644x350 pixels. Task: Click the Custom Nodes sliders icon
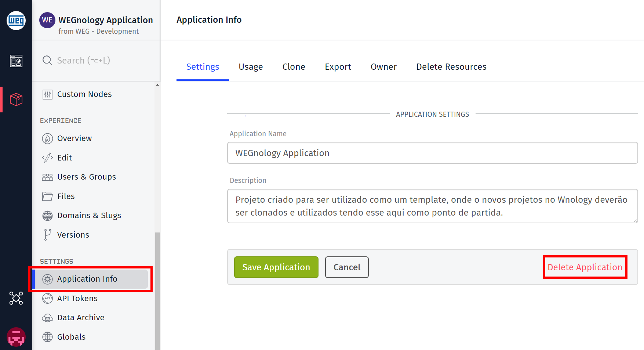click(x=47, y=94)
